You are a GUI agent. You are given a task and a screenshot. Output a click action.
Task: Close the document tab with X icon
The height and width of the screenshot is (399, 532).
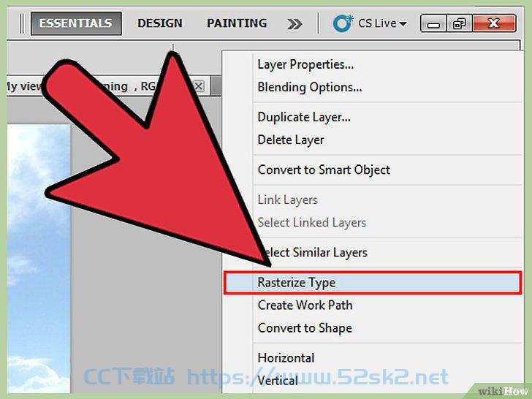click(x=199, y=86)
